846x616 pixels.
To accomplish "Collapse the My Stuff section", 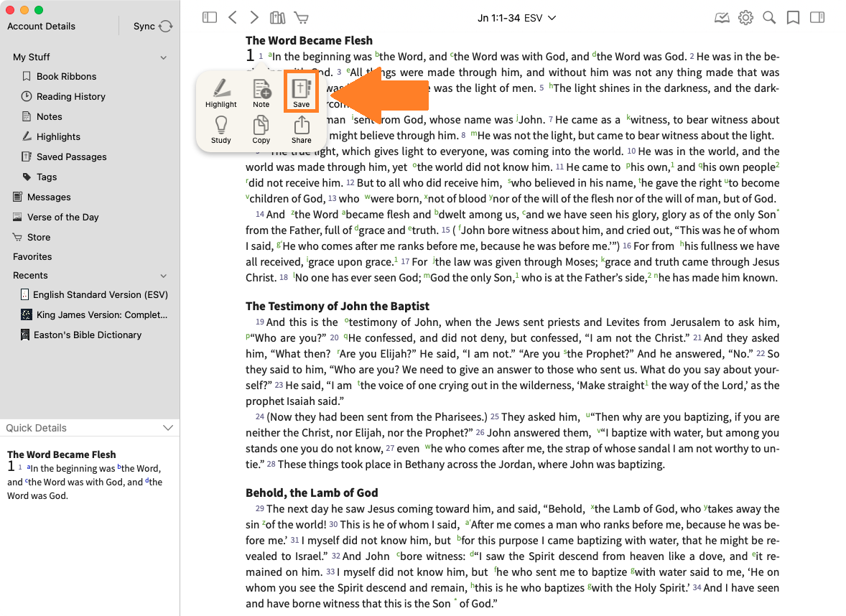I will (x=164, y=57).
